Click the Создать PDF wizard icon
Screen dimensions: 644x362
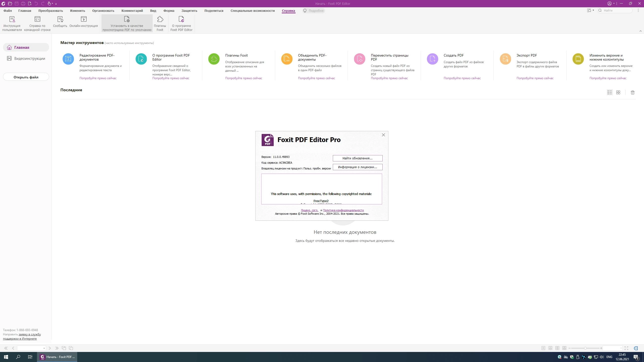point(432,59)
